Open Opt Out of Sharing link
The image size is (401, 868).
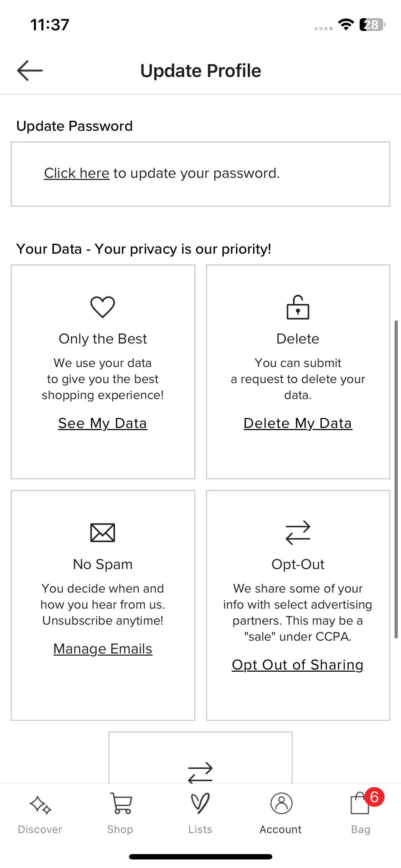(298, 665)
